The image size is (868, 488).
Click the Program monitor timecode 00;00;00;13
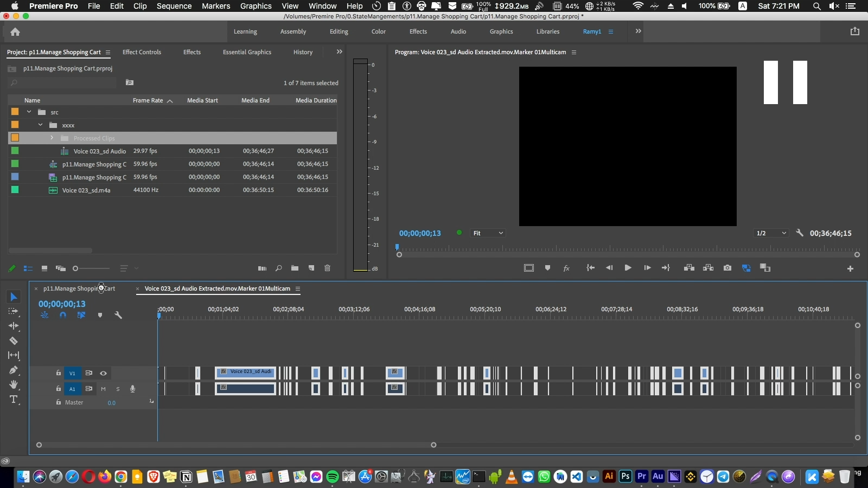(x=420, y=233)
